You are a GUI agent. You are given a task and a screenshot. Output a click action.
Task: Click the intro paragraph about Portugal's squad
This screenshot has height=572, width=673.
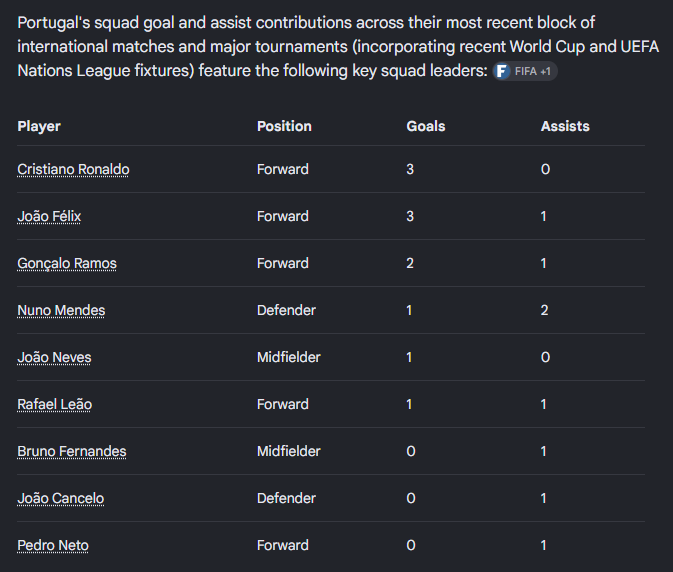338,46
